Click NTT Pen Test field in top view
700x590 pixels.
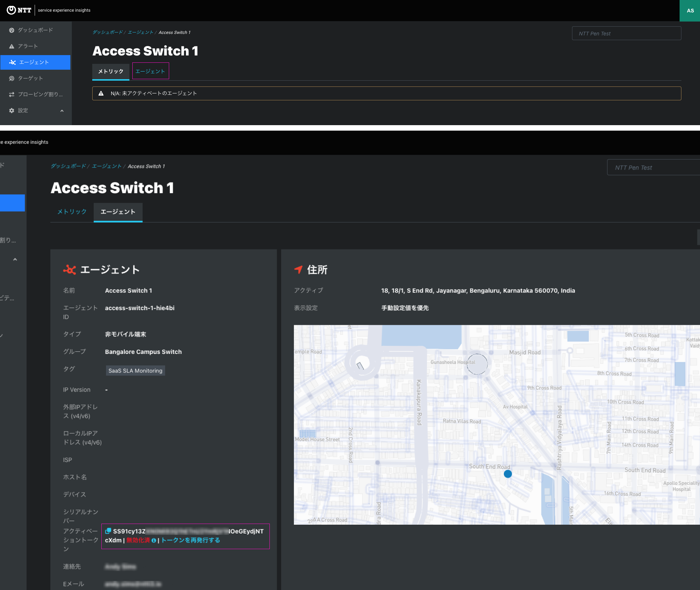coord(626,34)
